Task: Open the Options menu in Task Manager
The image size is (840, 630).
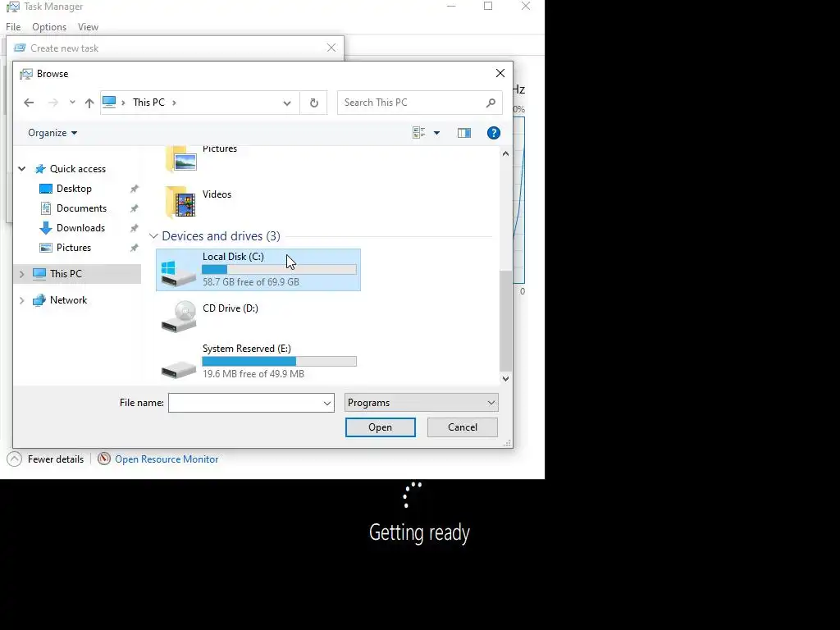Action: coord(49,27)
